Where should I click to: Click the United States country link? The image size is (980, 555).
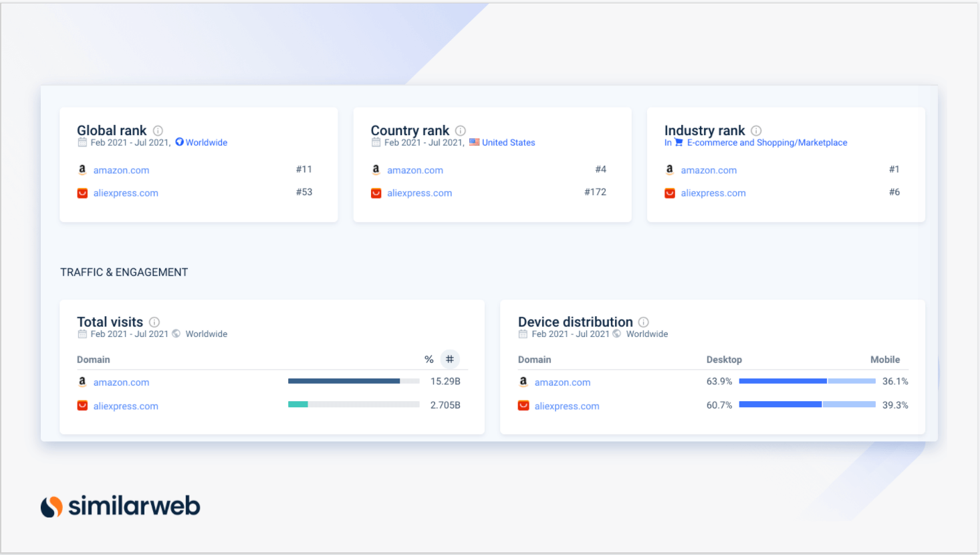[509, 142]
